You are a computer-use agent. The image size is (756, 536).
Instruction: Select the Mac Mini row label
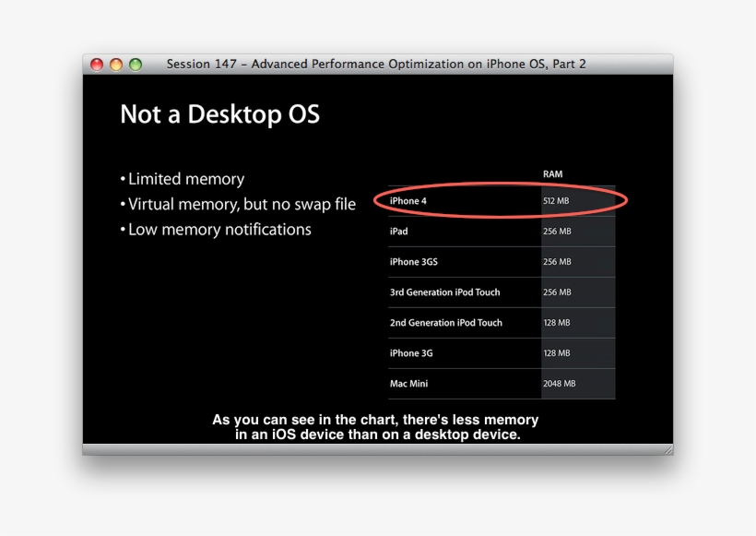point(408,384)
